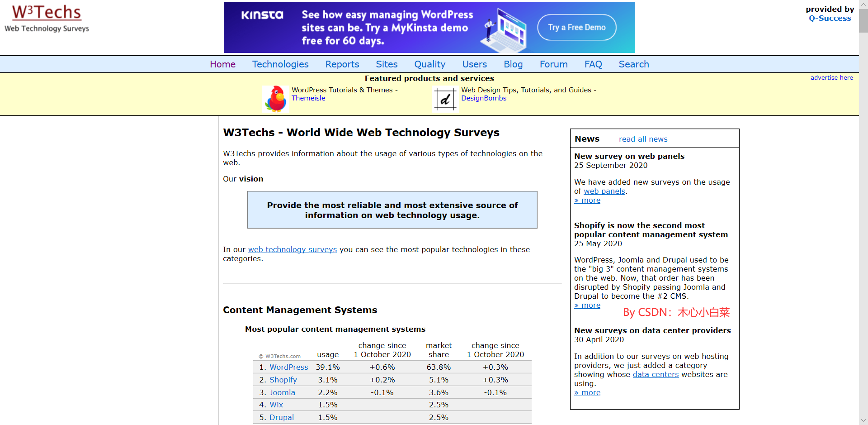Viewport: 868px width, 425px height.
Task: Follow the Q-Success link
Action: (x=830, y=18)
